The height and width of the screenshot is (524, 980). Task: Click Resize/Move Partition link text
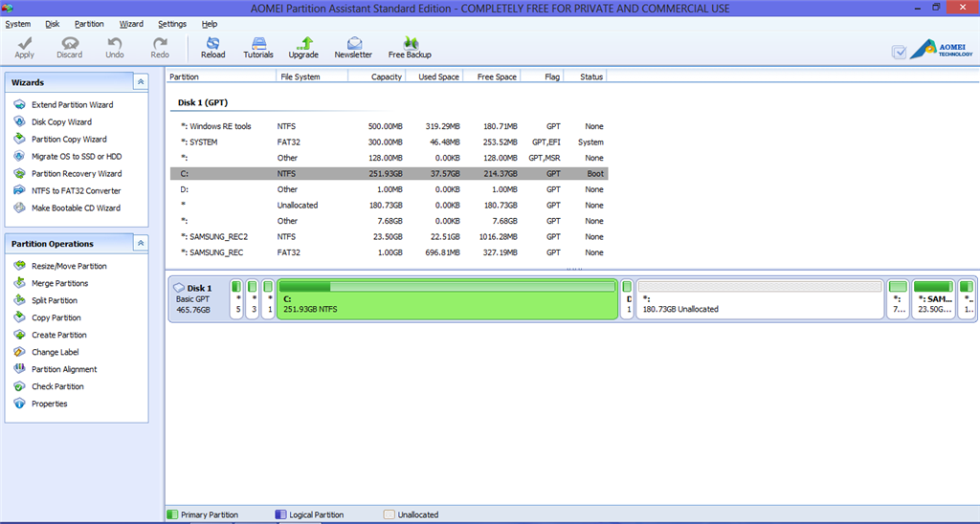(69, 266)
